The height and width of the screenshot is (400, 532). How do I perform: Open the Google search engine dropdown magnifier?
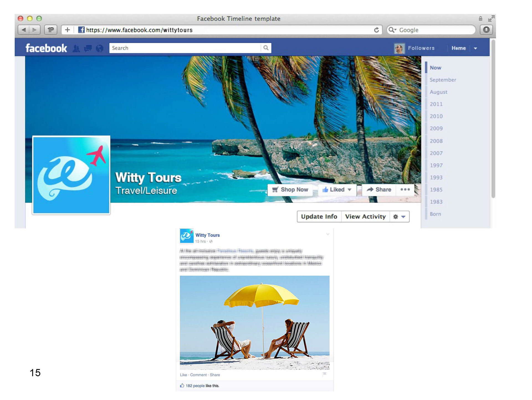[x=392, y=30]
